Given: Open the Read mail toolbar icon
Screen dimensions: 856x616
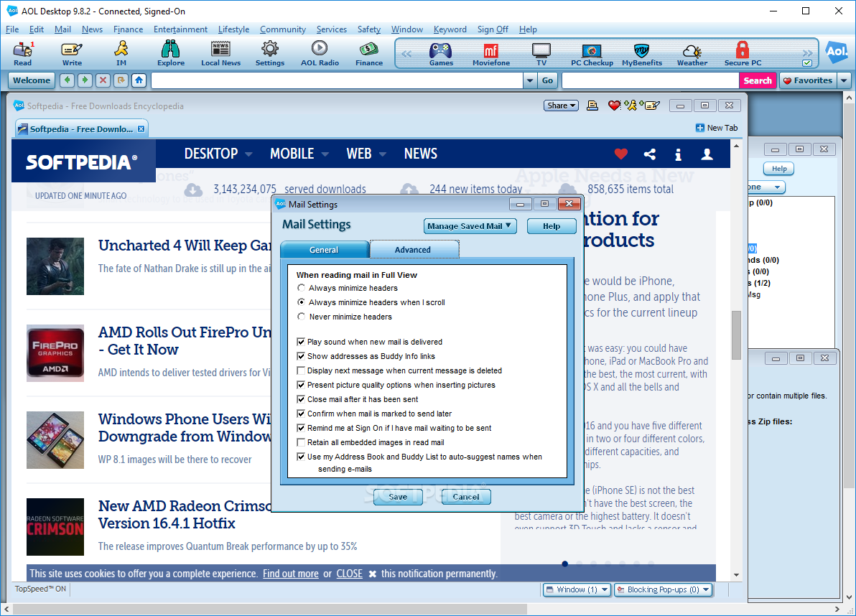Looking at the screenshot, I should pos(23,54).
